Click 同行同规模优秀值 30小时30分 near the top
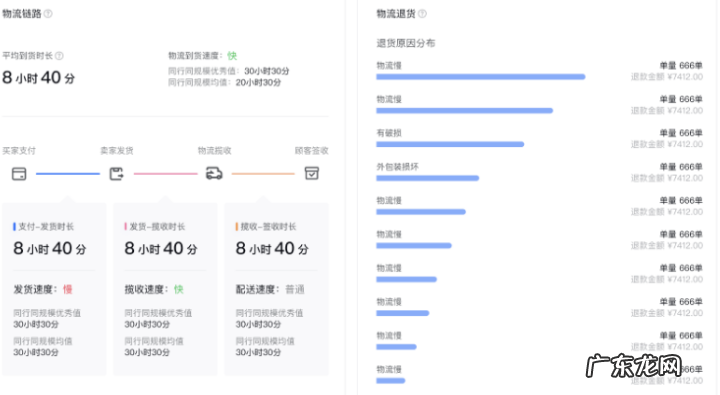This screenshot has width=720, height=395. (x=229, y=71)
